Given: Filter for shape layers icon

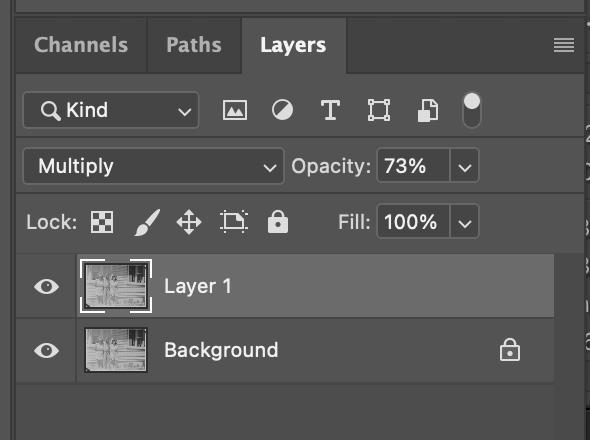Looking at the screenshot, I should coord(379,110).
